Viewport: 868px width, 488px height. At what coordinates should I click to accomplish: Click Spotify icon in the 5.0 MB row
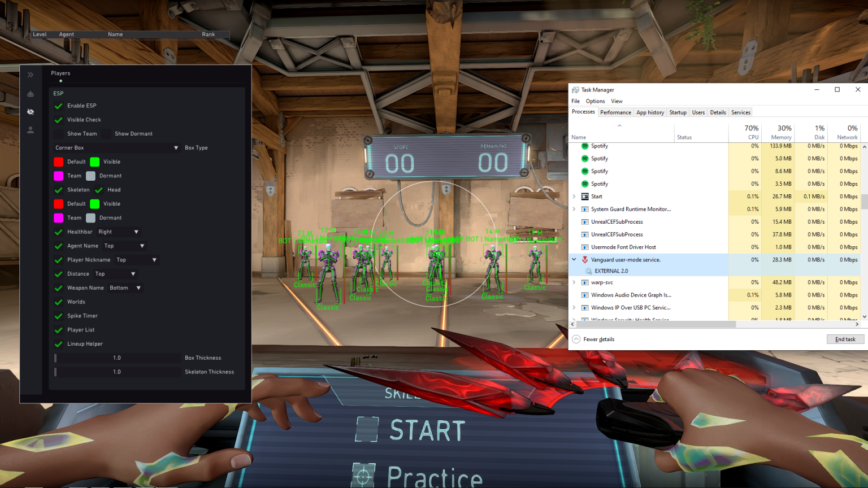(585, 159)
